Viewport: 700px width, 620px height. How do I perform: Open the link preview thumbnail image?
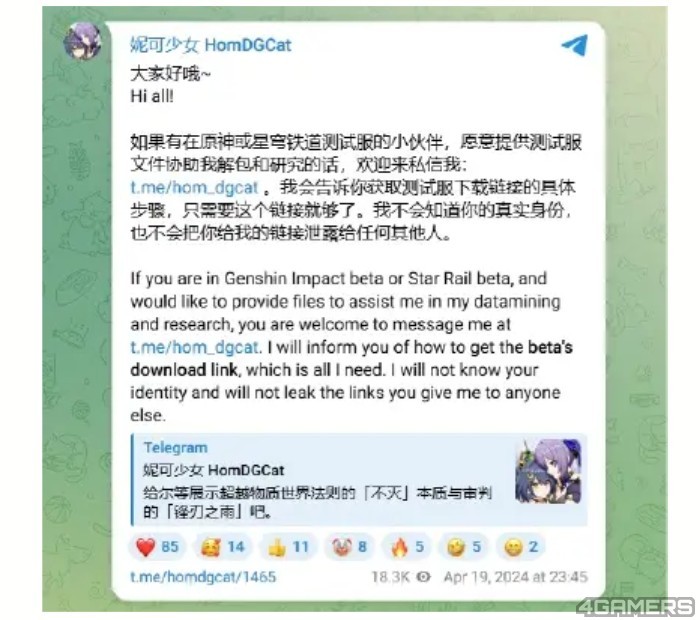coord(548,471)
